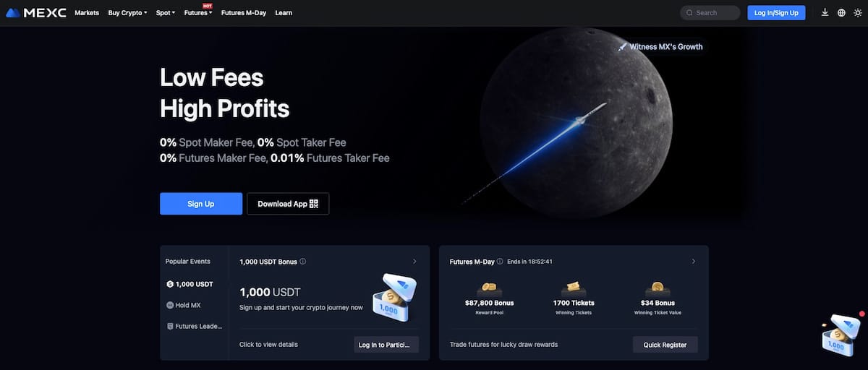Toggle the light theme sun icon
Viewport: 868px width, 370px height.
point(858,12)
